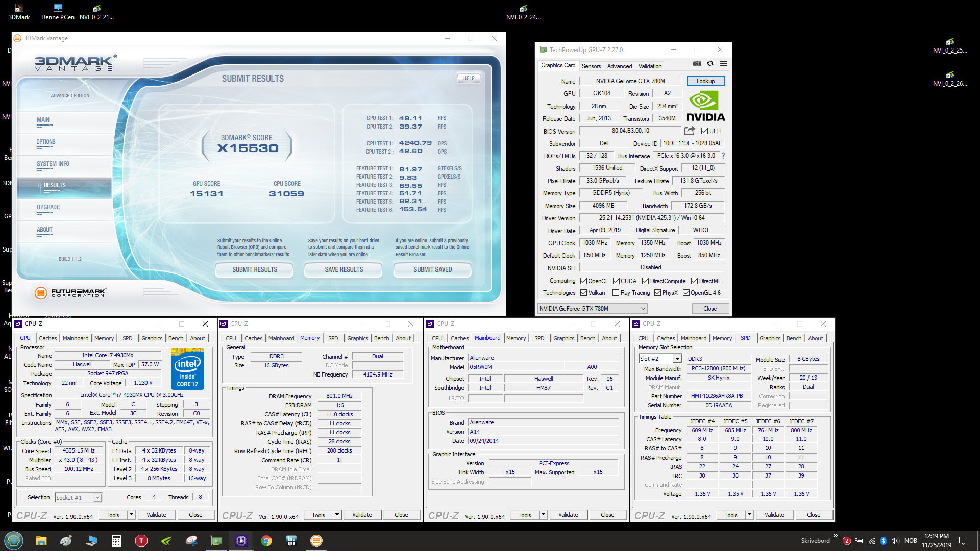The height and width of the screenshot is (551, 980).
Task: Open GPU selector dropdown NVIDIA GeForce GTX 780M
Action: pos(592,309)
